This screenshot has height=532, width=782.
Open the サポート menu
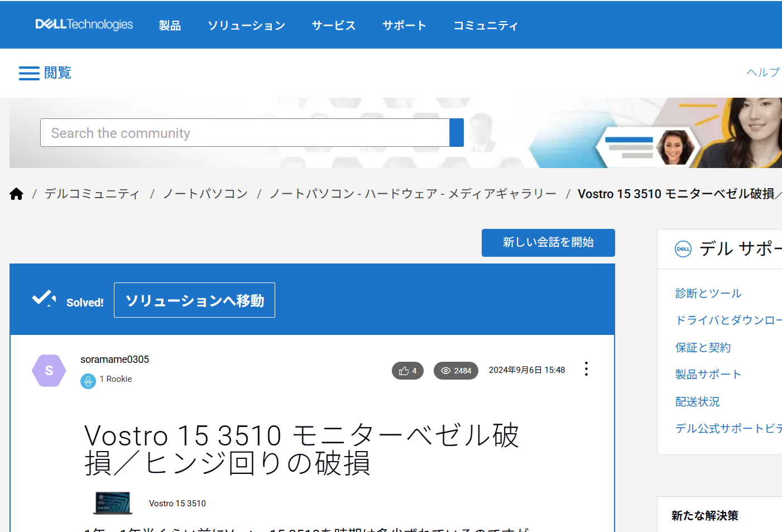(404, 26)
